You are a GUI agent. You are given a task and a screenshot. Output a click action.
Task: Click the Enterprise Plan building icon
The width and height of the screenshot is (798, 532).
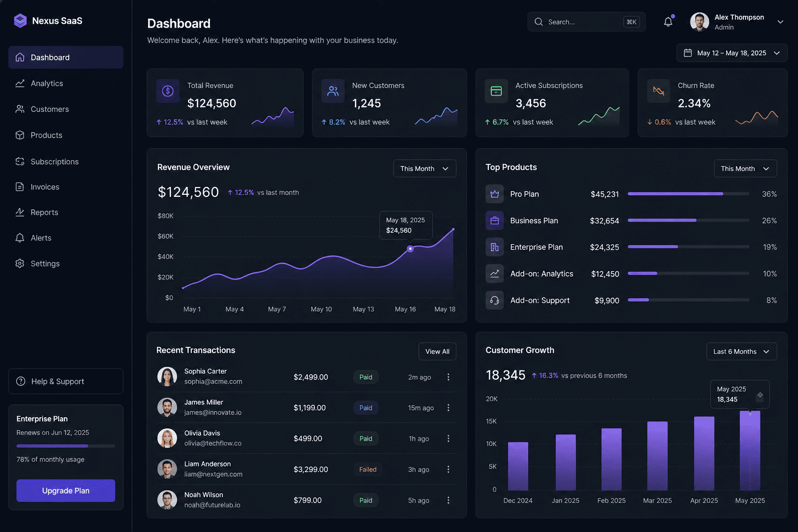(x=495, y=247)
